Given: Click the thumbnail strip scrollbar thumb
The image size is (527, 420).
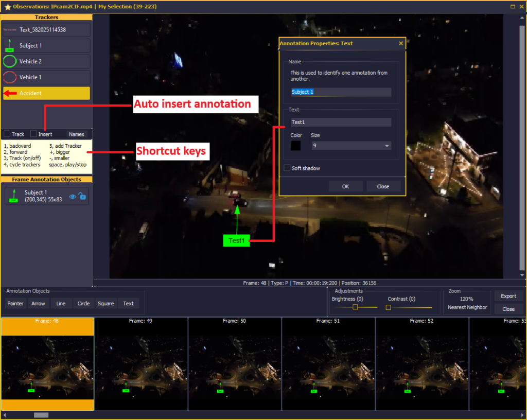Looking at the screenshot, I should (x=41, y=415).
